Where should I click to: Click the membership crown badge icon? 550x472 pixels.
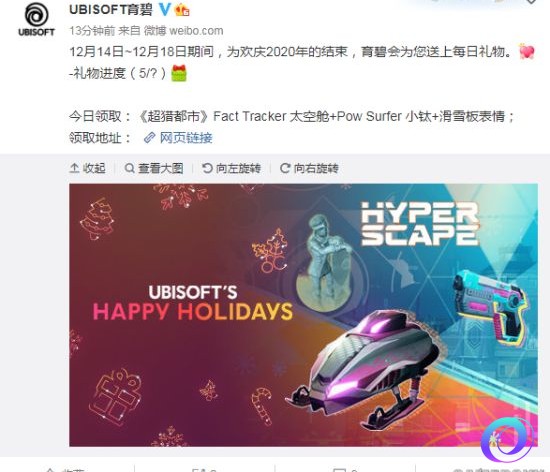point(182,10)
